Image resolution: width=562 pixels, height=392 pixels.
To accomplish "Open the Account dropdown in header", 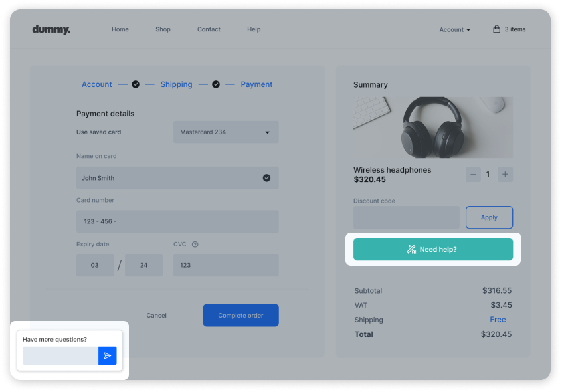I will (x=455, y=29).
